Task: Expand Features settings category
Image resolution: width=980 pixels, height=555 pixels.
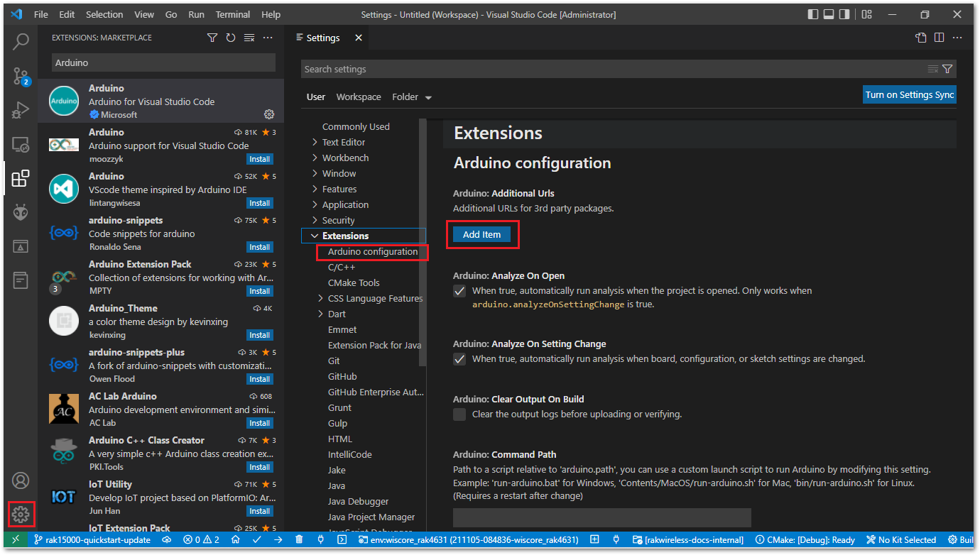Action: coord(315,189)
